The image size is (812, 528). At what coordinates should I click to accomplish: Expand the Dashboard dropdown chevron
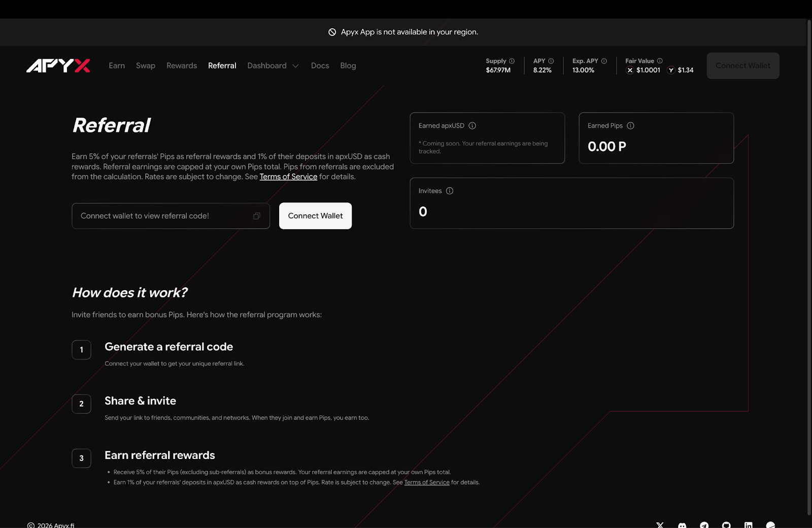click(x=295, y=66)
